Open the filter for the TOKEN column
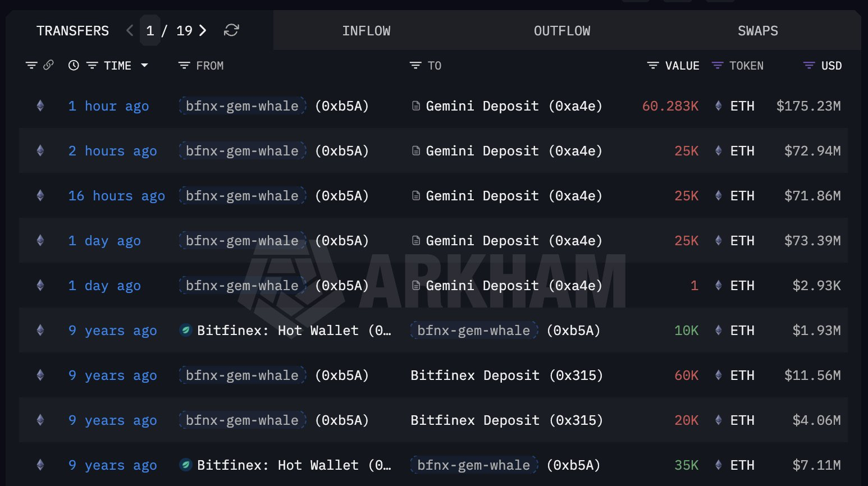This screenshot has width=868, height=486. (x=717, y=65)
